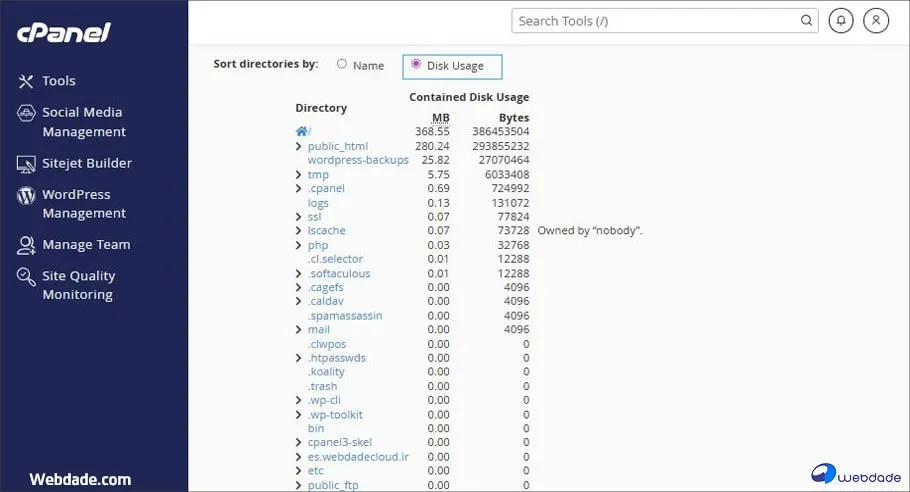Open the logs directory link

pyautogui.click(x=318, y=203)
